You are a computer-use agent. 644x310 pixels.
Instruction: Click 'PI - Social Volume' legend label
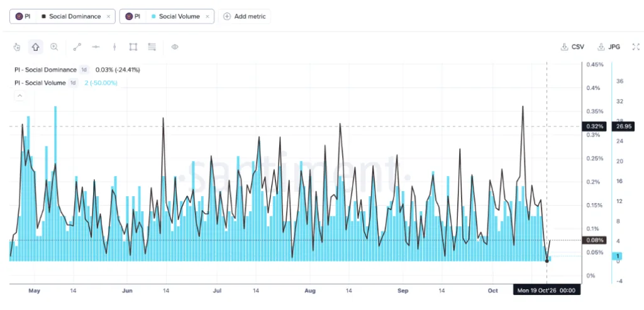click(40, 83)
